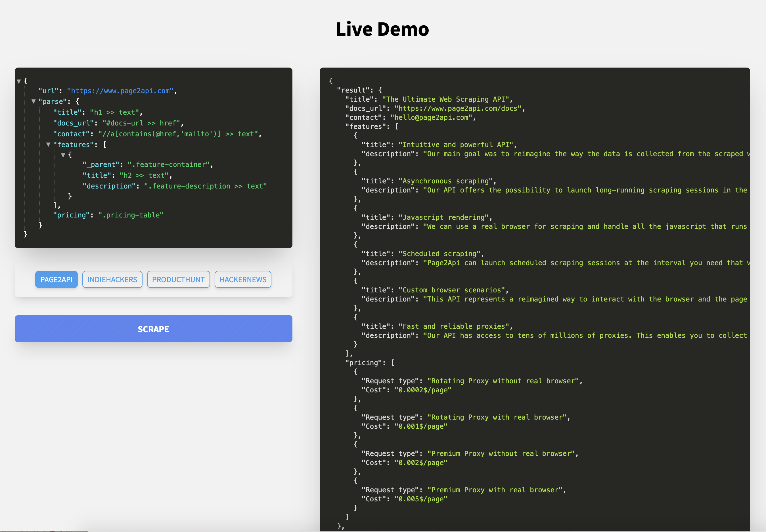Click the https://www.page2api.com URL value
This screenshot has width=766, height=532.
click(x=121, y=91)
